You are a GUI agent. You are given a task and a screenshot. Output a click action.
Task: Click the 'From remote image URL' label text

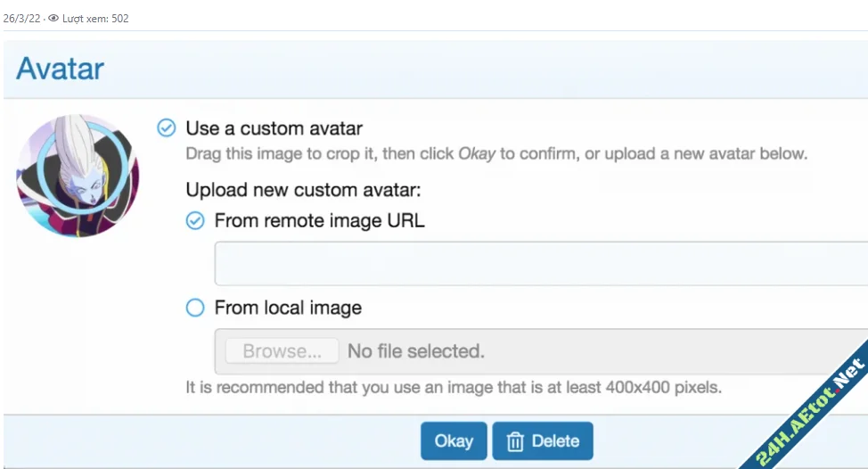(319, 220)
